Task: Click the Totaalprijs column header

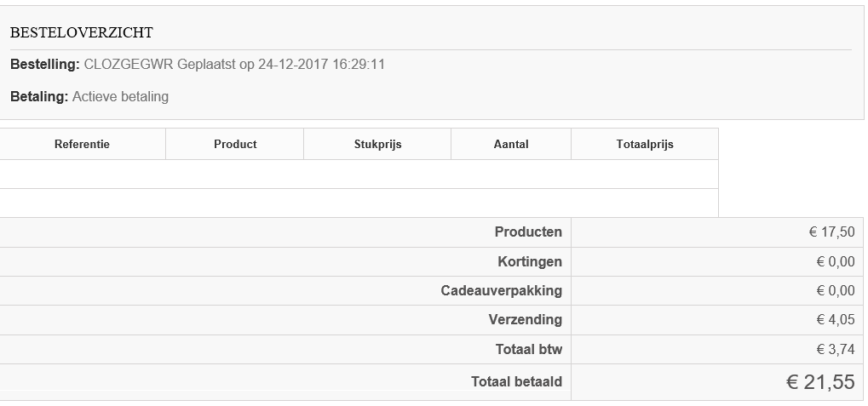Action: (x=645, y=144)
